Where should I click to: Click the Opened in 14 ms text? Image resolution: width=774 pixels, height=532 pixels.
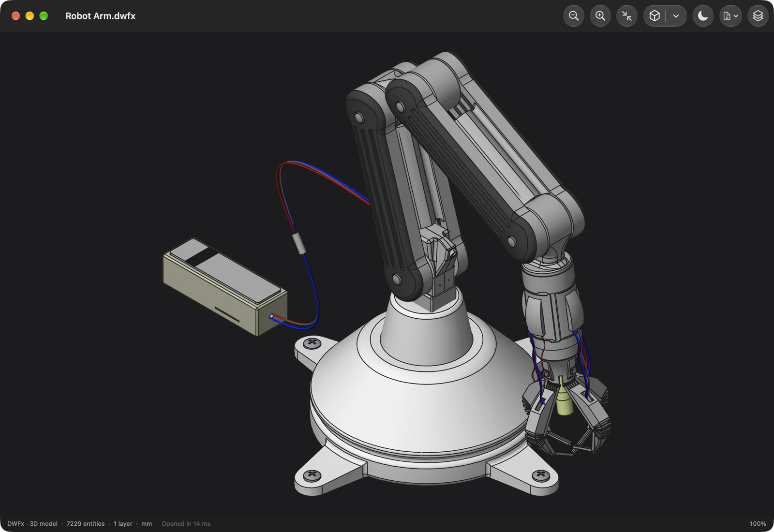tap(186, 524)
